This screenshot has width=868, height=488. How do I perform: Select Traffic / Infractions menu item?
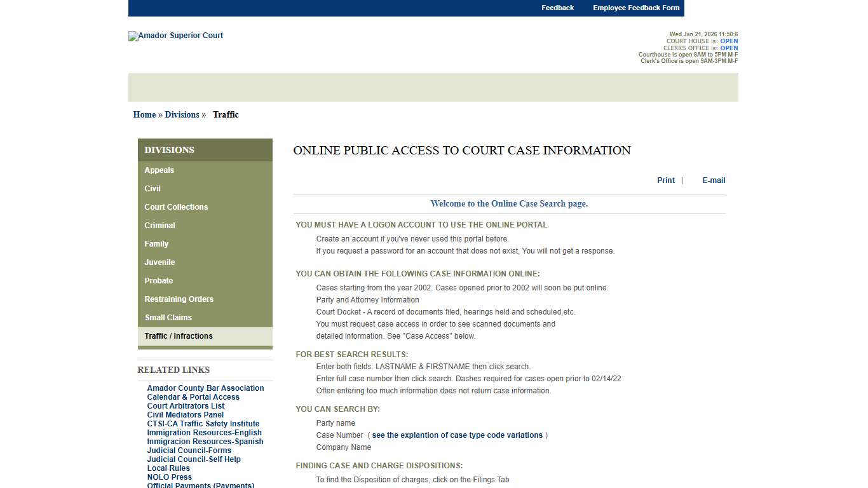click(179, 336)
